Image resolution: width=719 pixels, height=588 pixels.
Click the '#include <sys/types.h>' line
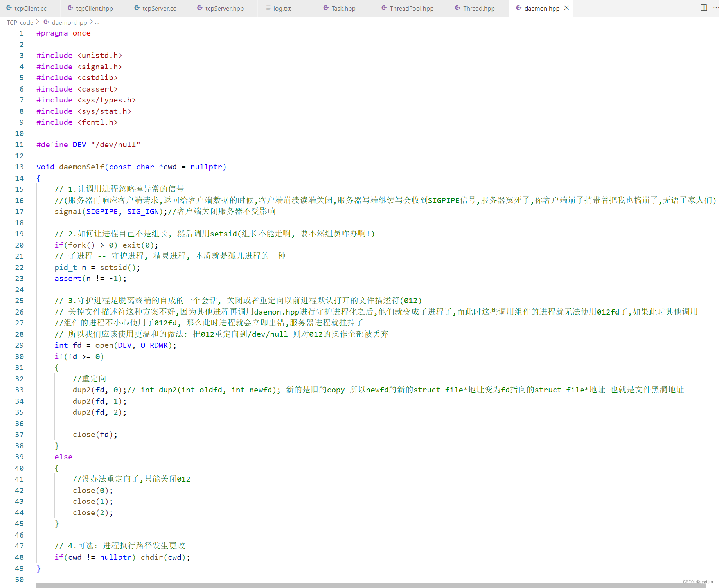(86, 100)
